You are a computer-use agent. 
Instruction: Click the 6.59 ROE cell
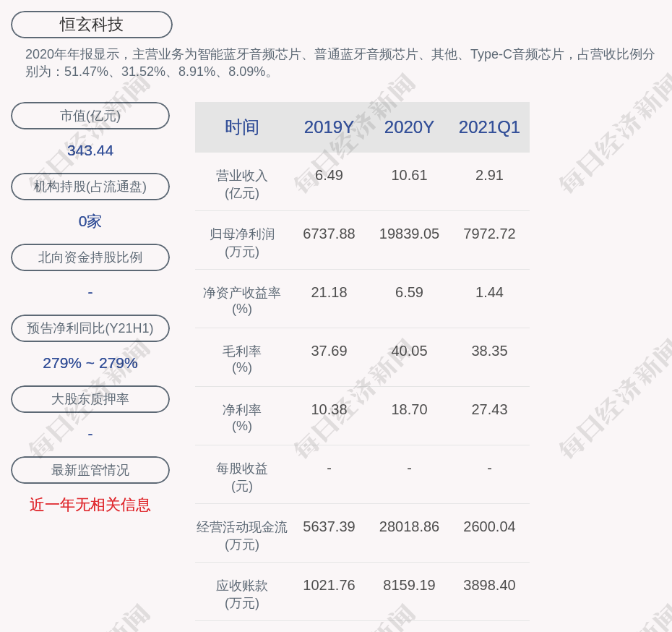[409, 292]
